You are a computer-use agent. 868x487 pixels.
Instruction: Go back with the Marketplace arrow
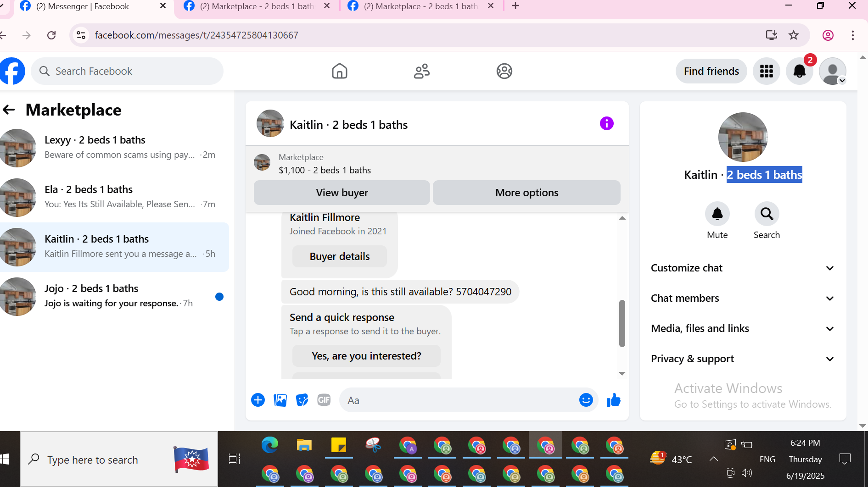9,110
